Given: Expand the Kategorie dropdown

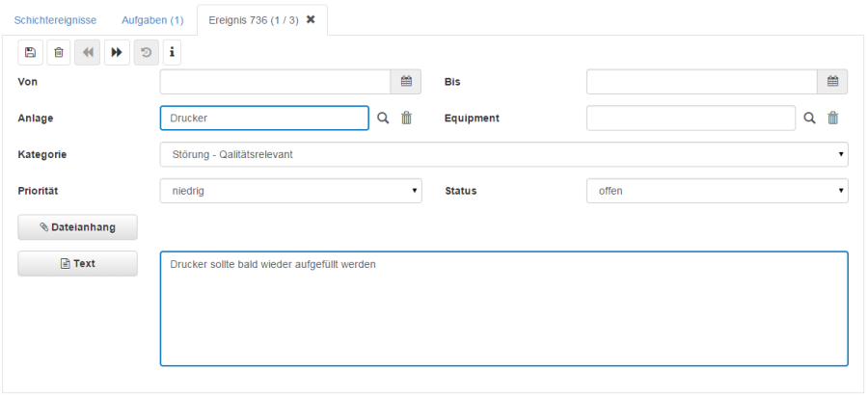Looking at the screenshot, I should pos(503,154).
